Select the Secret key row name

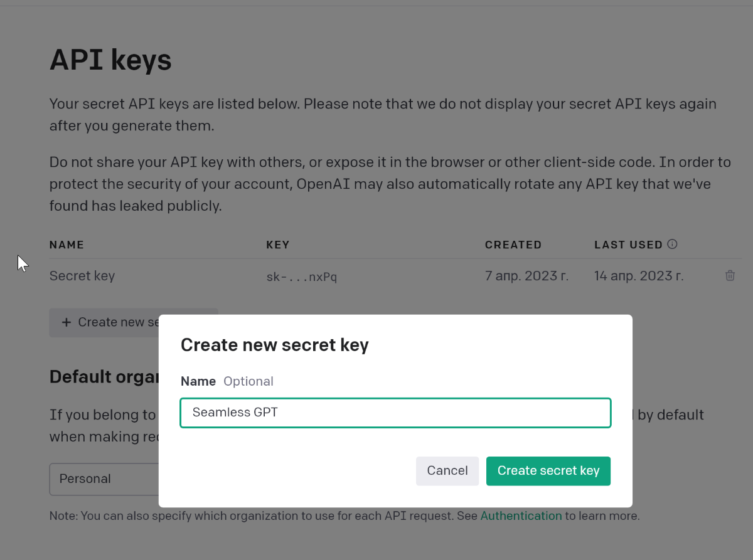point(82,275)
